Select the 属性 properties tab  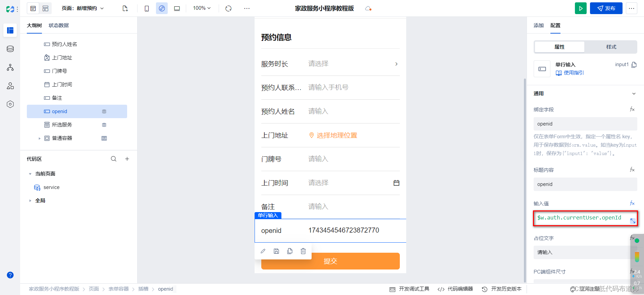559,47
